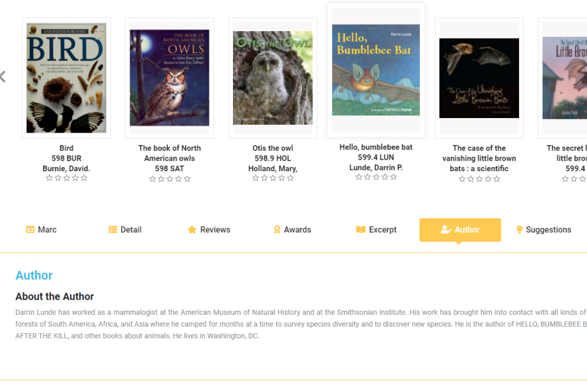Open Otis the owl title link
The height and width of the screenshot is (392, 587).
(x=273, y=148)
